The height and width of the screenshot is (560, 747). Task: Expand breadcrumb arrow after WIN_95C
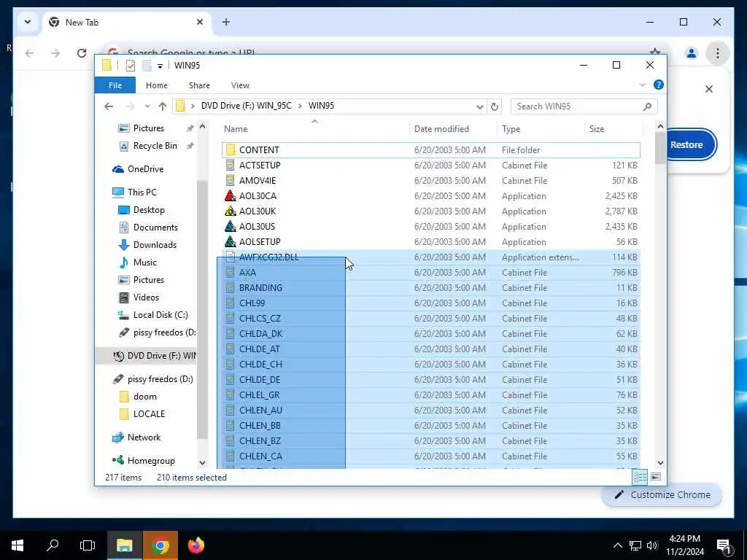pyautogui.click(x=300, y=106)
